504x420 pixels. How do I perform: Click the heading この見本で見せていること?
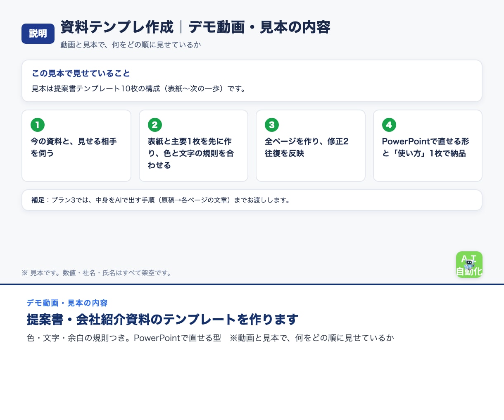81,73
